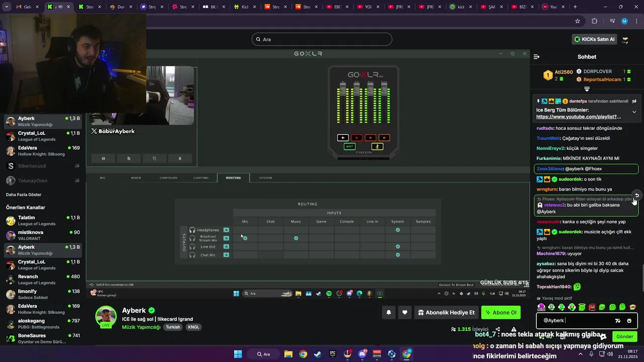Click Abonelik Hediye Et button
The width and height of the screenshot is (644, 362).
(446, 312)
